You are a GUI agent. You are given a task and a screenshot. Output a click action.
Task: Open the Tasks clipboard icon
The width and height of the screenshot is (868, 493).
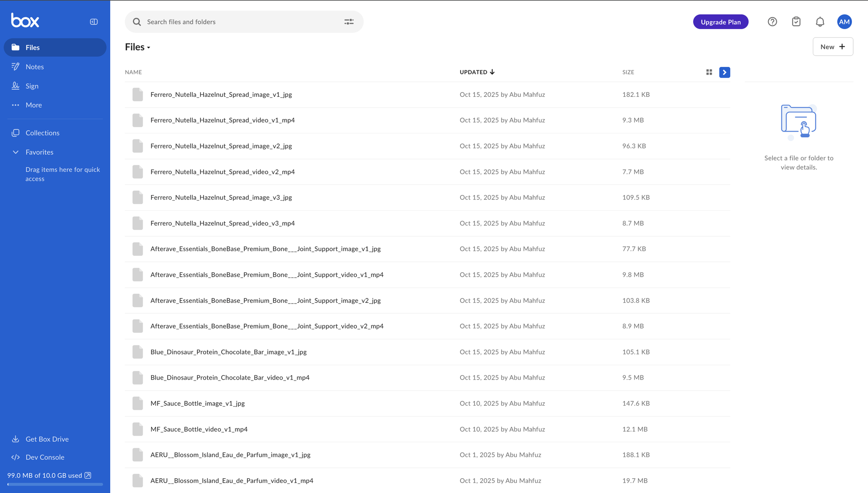point(796,22)
